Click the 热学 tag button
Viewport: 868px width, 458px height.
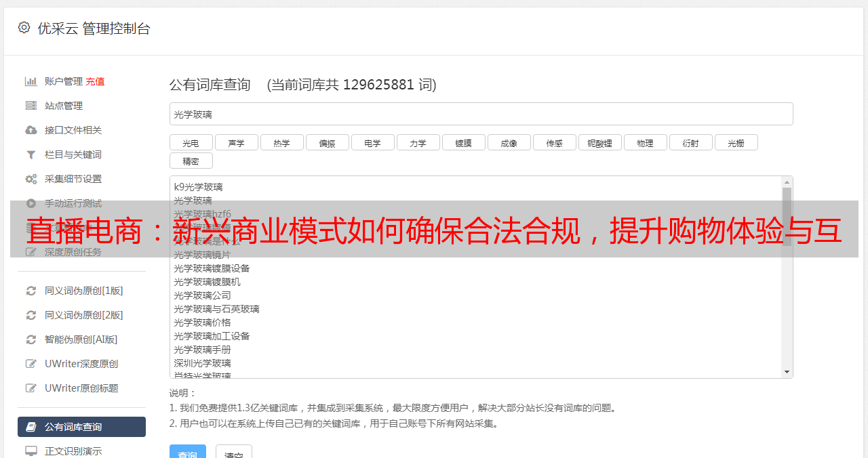click(282, 142)
